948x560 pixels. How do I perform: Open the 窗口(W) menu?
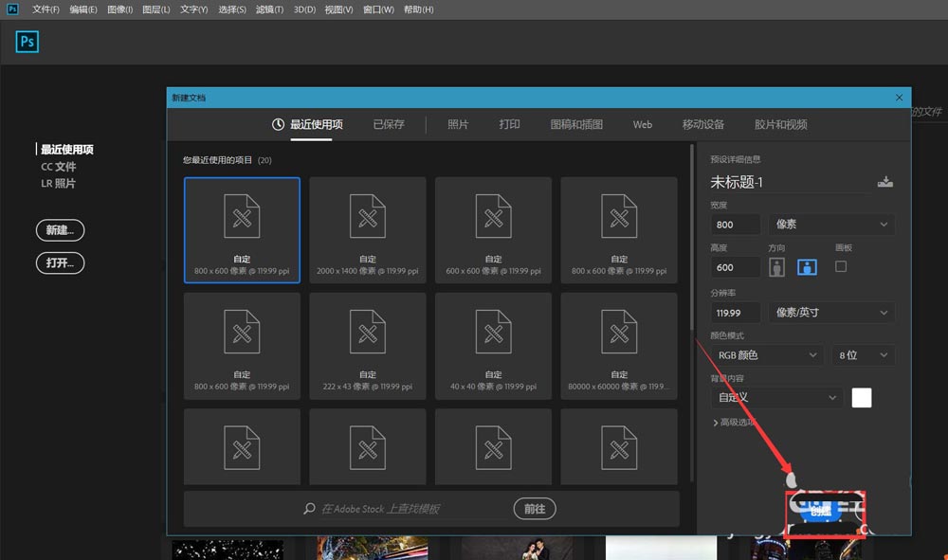[x=378, y=9]
